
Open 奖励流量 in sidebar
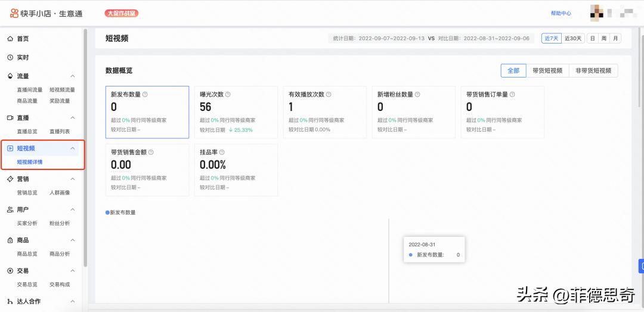pyautogui.click(x=60, y=101)
